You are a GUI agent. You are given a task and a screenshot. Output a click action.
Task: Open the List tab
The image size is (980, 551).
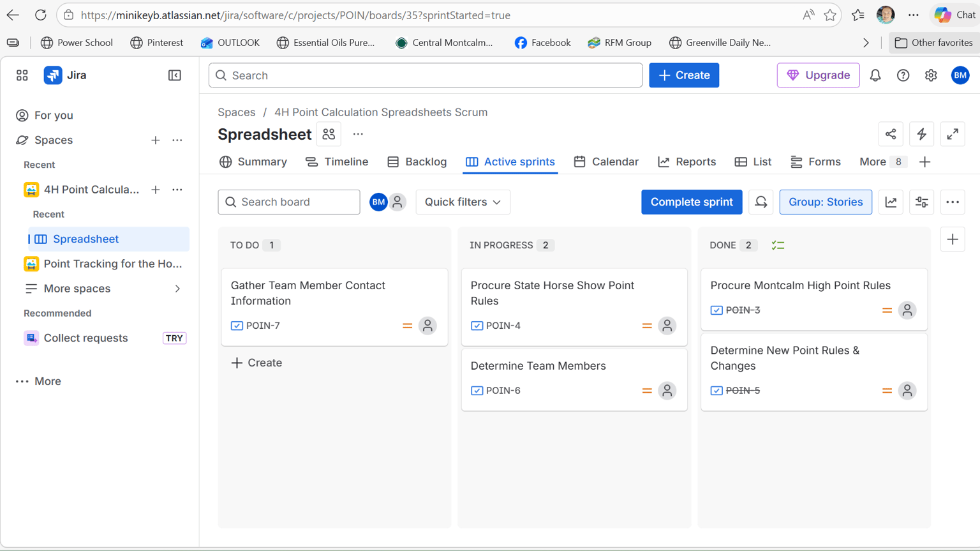(x=753, y=162)
